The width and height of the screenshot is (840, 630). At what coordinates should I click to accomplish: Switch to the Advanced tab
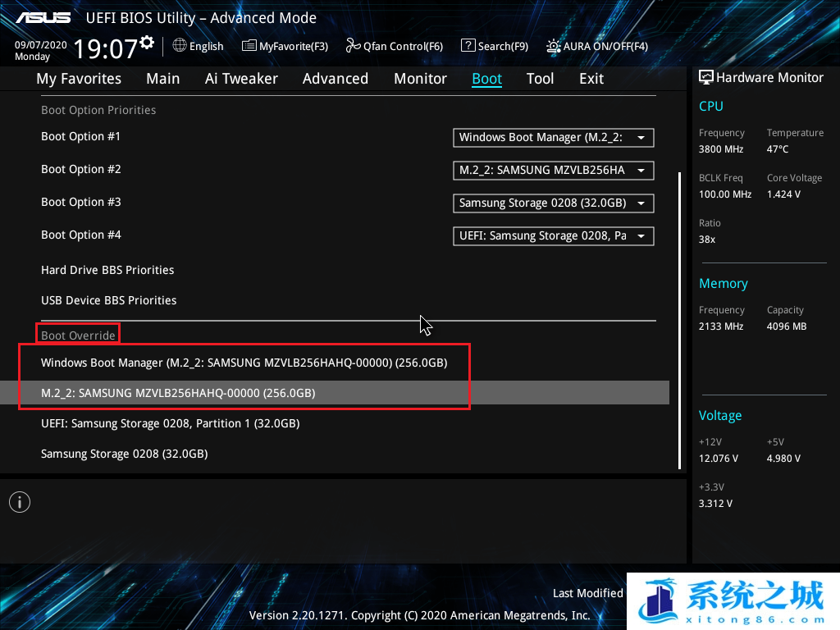335,79
